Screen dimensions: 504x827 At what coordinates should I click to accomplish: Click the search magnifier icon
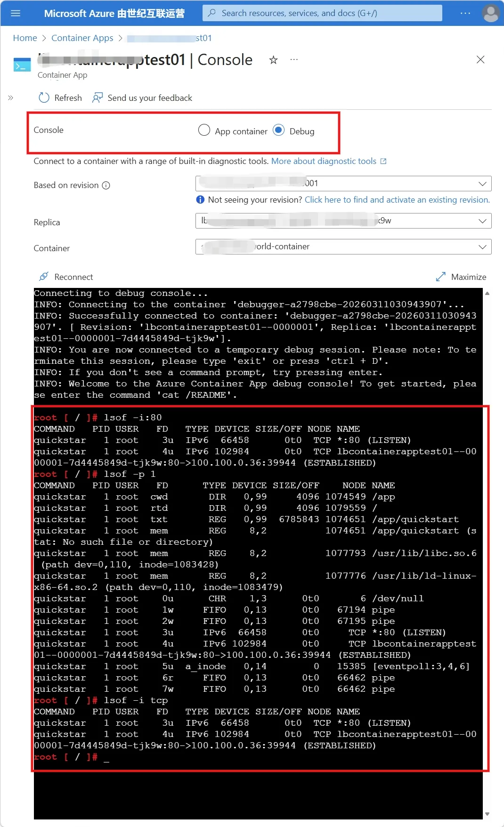(212, 13)
